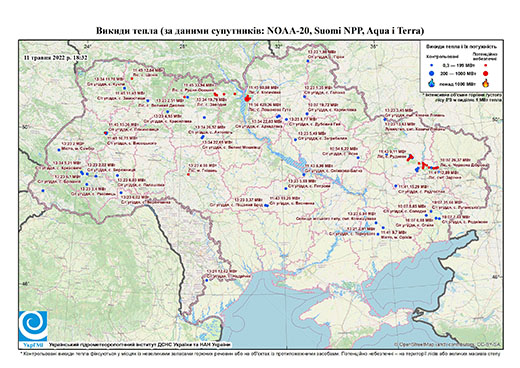520x368 pixels.
Task: Click the '46°' latitude label at right edge
Action: pyautogui.click(x=497, y=277)
